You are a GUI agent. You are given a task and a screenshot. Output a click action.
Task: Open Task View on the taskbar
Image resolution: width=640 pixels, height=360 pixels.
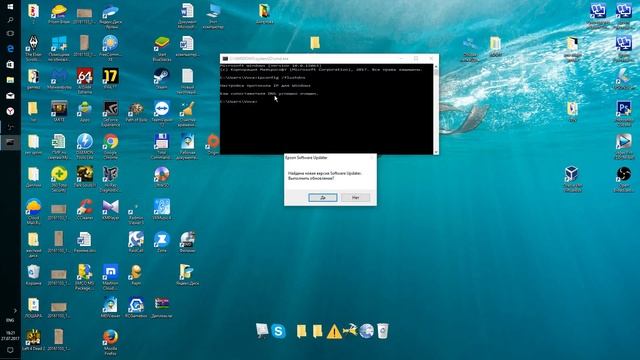[x=10, y=33]
